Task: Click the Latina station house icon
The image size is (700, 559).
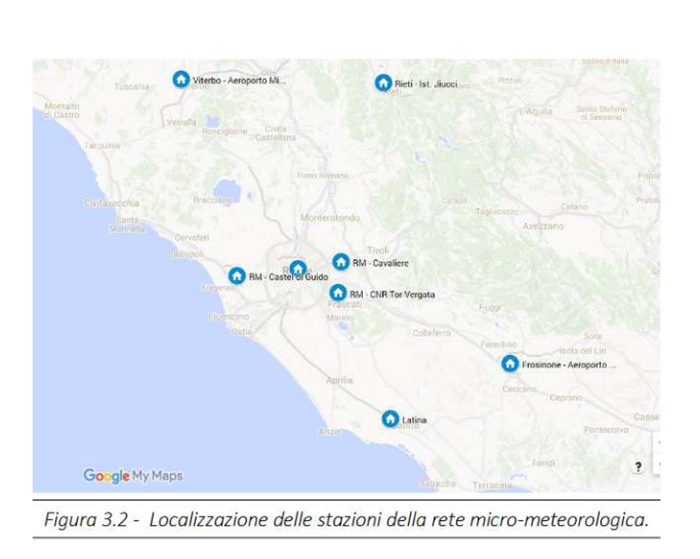Action: point(390,419)
